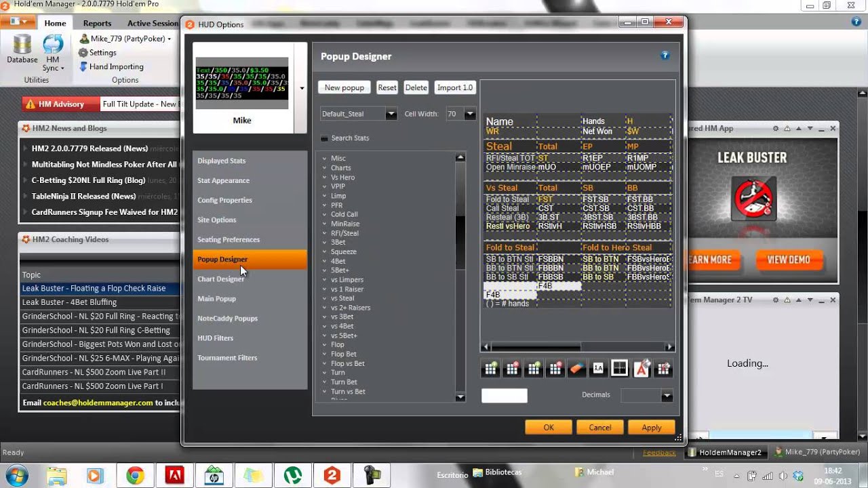
Task: Click the first grid icon with red X
Action: 512,368
